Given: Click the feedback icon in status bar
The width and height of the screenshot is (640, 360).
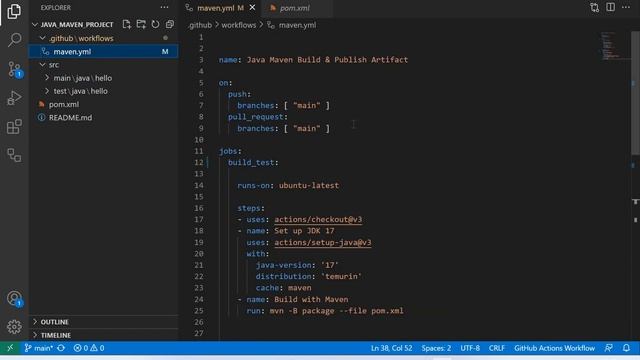Looking at the screenshot, I should [x=609, y=348].
